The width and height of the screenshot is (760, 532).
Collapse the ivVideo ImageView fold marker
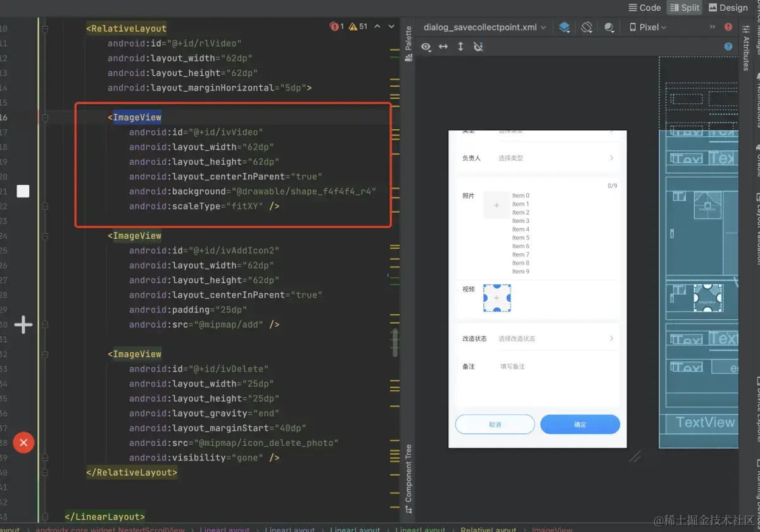45,117
